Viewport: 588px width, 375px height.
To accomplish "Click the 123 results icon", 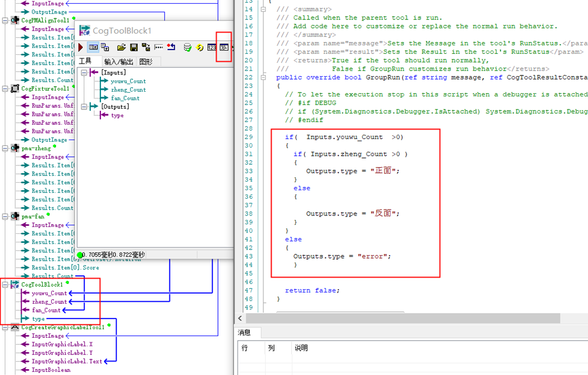I will point(212,47).
